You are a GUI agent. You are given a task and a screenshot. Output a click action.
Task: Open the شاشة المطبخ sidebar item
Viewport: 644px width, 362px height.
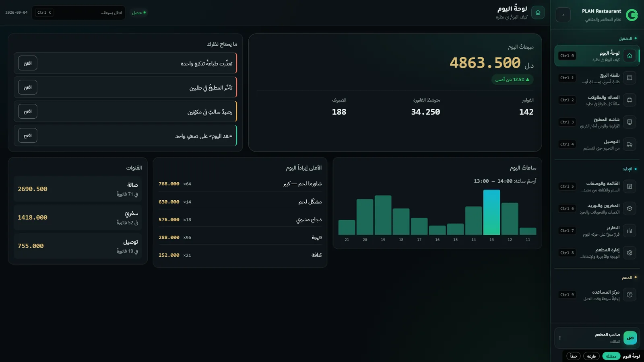click(x=597, y=122)
